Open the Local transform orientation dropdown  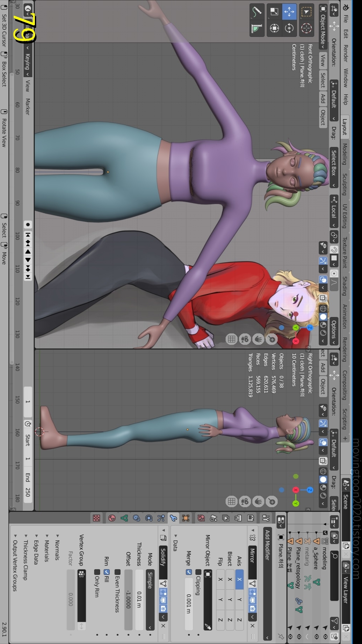(x=334, y=211)
